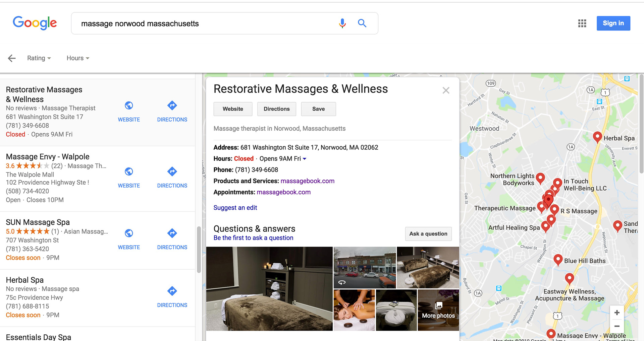Go back using the left arrow
644x341 pixels.
12,58
